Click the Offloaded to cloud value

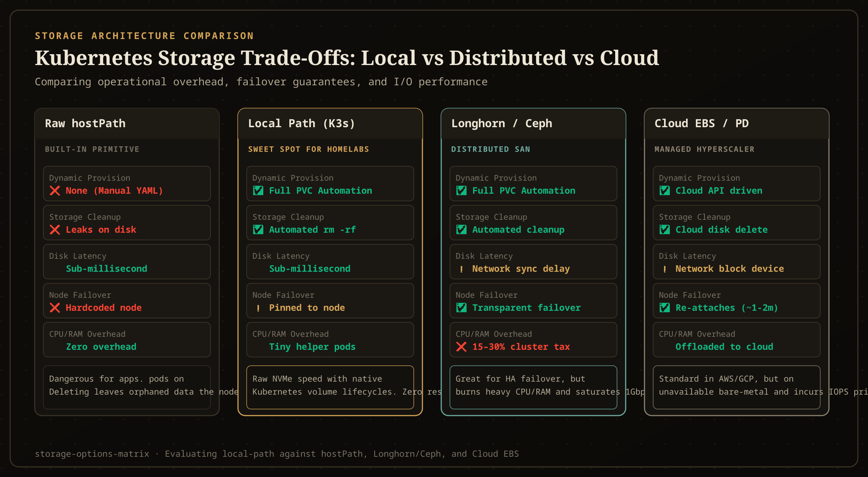pyautogui.click(x=724, y=347)
